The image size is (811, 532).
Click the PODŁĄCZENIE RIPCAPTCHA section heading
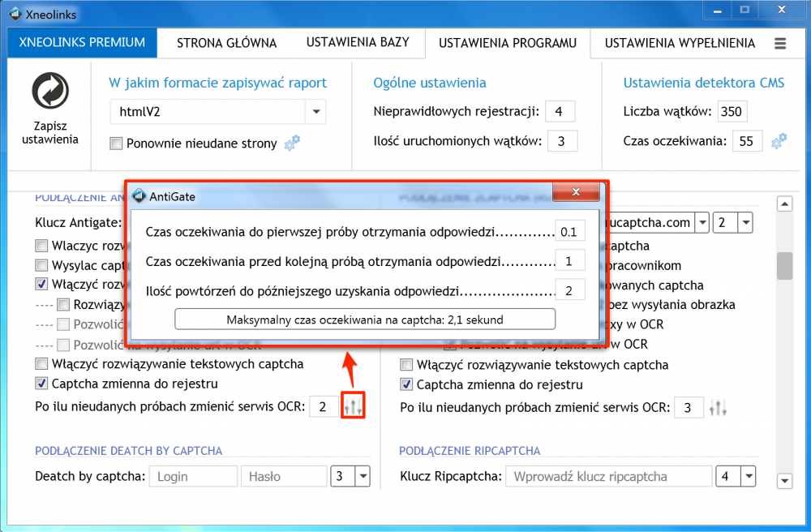tap(470, 451)
